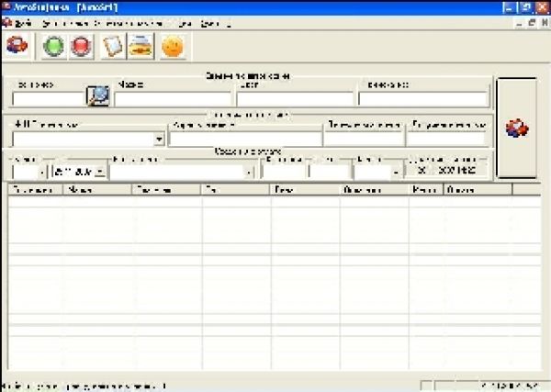This screenshot has width=551, height=392.
Task: Click the application icon in the title bar
Action: click(x=6, y=6)
